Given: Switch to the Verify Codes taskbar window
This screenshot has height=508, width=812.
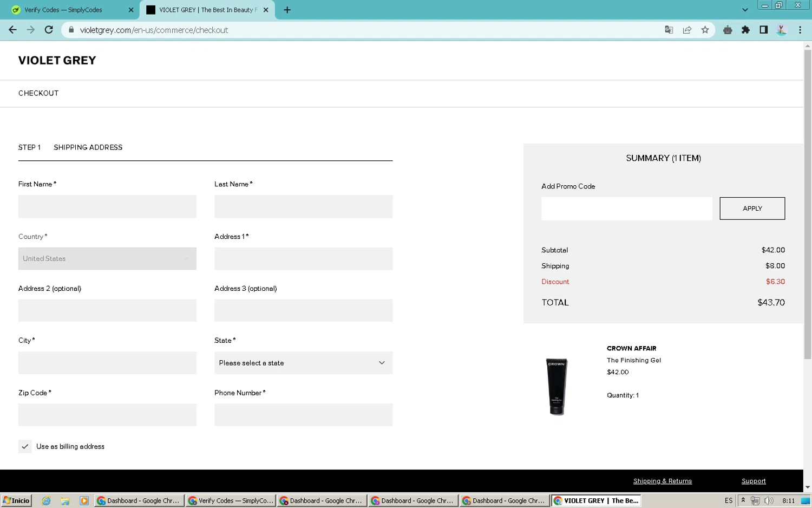Looking at the screenshot, I should (231, 501).
